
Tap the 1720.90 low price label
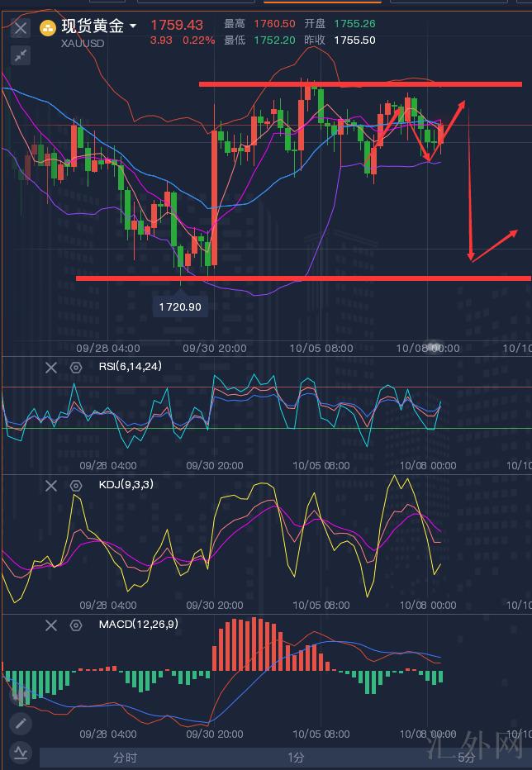[180, 307]
